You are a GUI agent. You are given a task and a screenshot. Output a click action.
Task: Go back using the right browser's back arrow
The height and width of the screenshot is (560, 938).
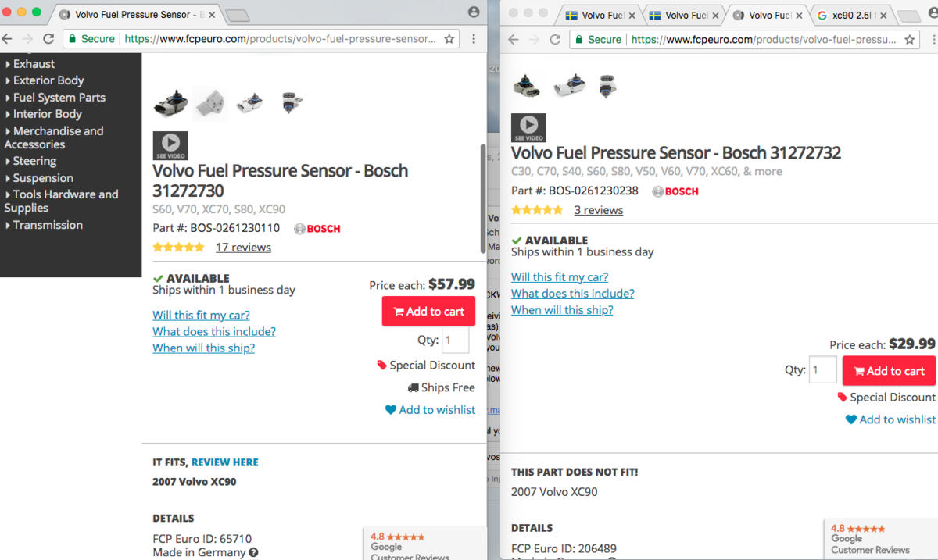[513, 39]
